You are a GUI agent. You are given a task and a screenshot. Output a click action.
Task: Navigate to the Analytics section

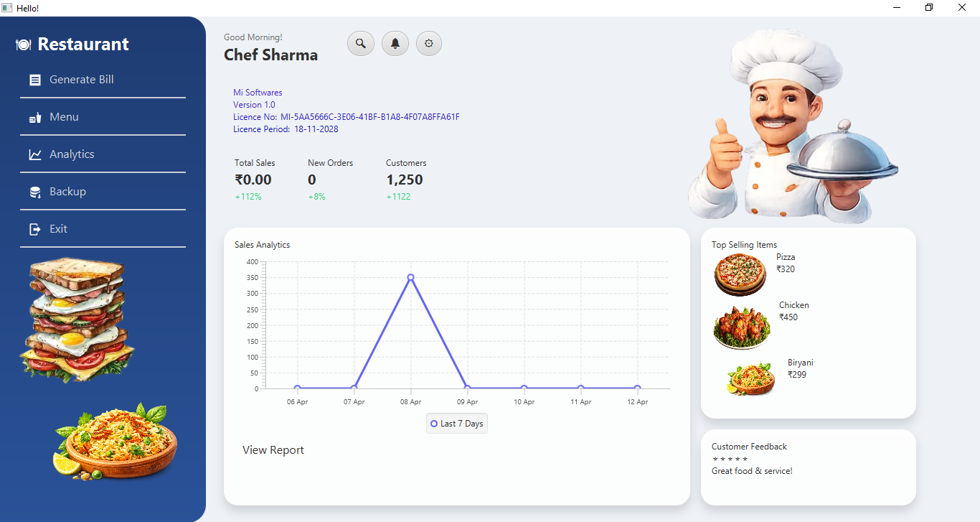pos(72,154)
